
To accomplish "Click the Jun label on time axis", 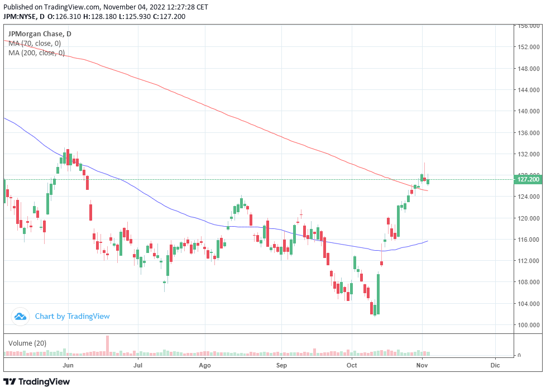I will pos(68,365).
